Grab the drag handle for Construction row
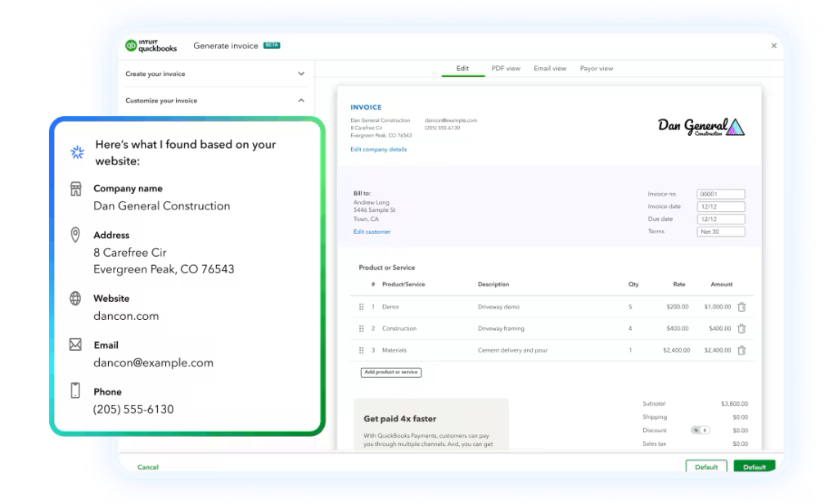This screenshot has height=504, width=838. [x=361, y=329]
